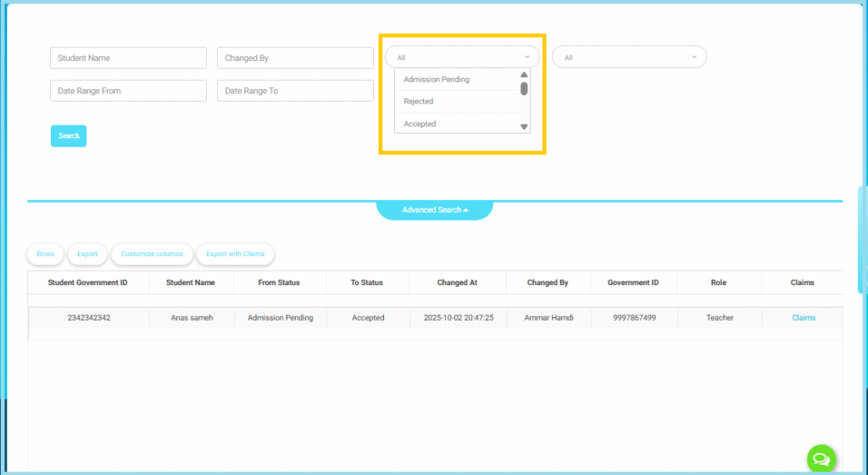
Task: Open the first All status dropdown
Action: [x=462, y=58]
